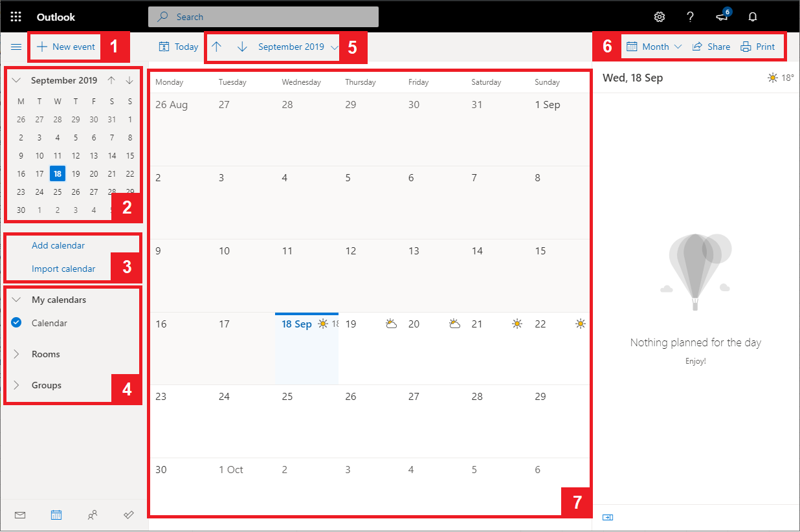Collapse the day pane icon at bottom right
The image size is (800, 532).
pos(608,517)
